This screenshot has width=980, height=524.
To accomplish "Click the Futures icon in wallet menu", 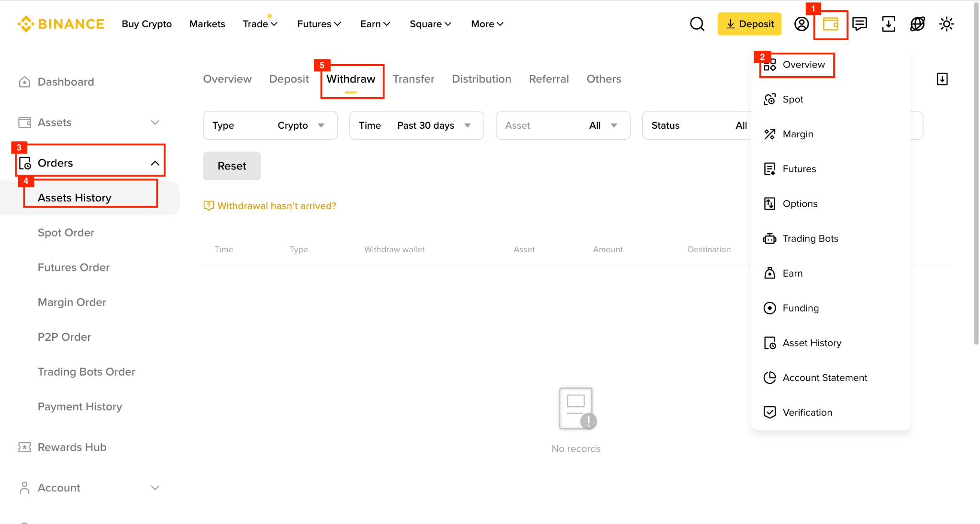I will coord(769,169).
